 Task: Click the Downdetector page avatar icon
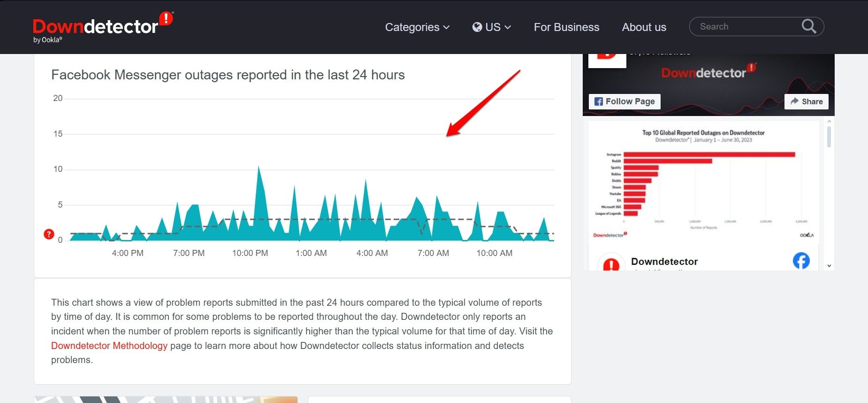[611, 262]
